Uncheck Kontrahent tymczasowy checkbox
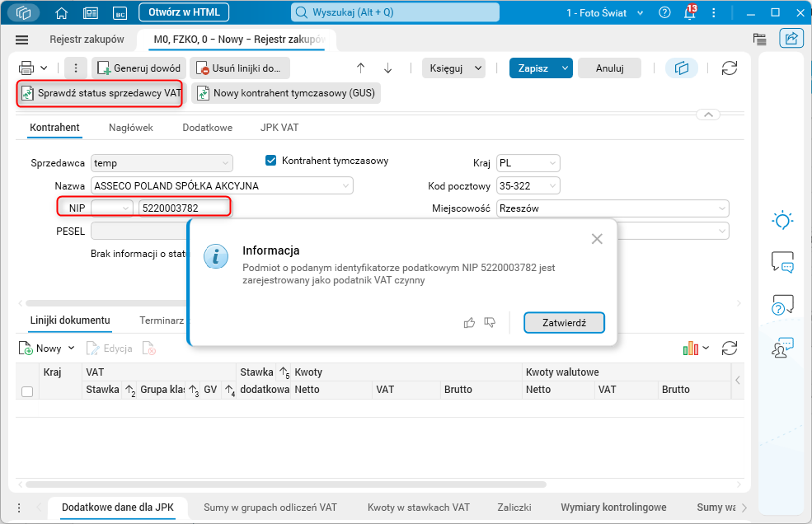 [271, 161]
